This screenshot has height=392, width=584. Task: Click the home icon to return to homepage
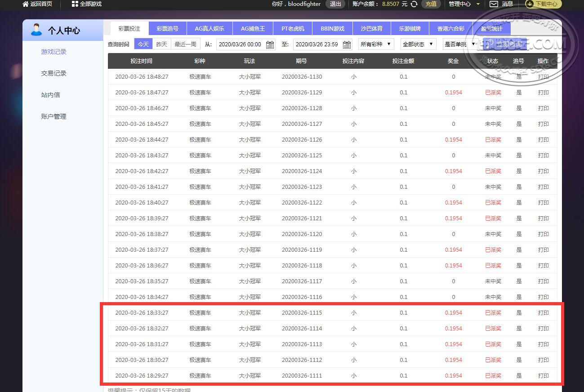coord(26,4)
